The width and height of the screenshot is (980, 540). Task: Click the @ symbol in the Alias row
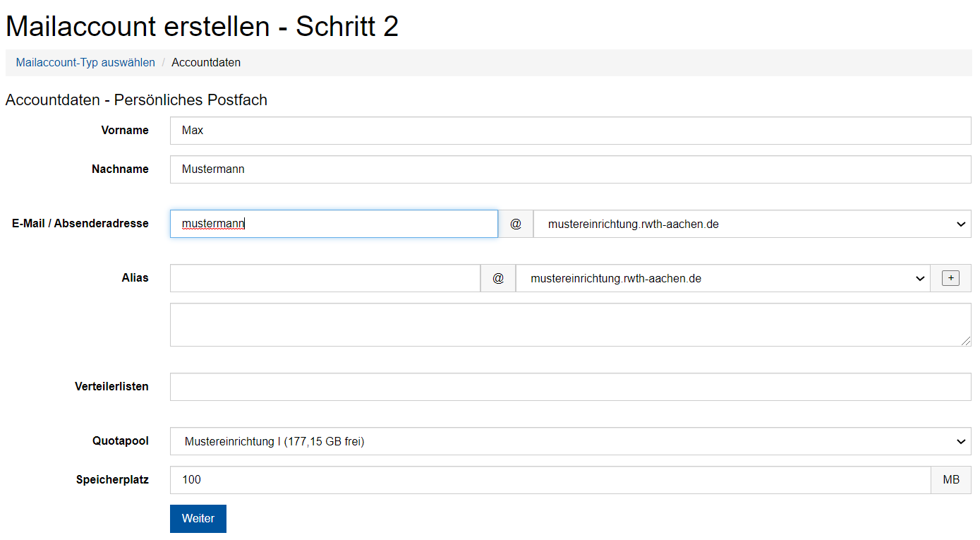[x=498, y=277]
